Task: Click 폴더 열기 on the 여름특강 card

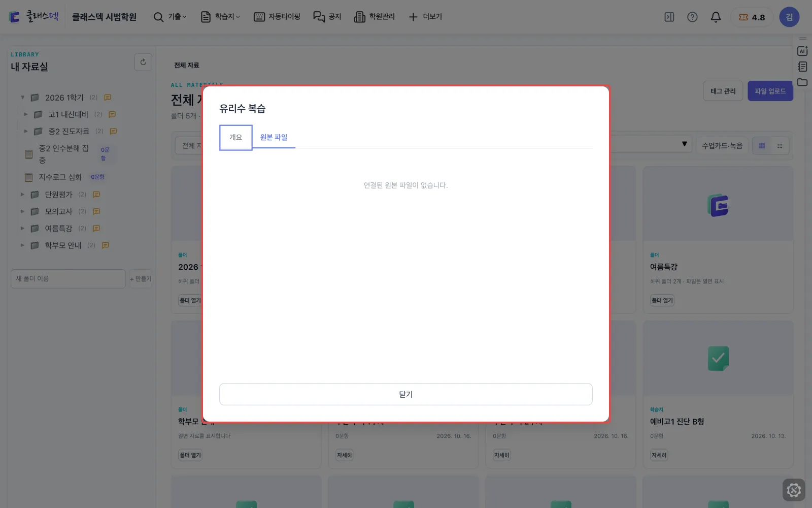Action: pyautogui.click(x=662, y=301)
